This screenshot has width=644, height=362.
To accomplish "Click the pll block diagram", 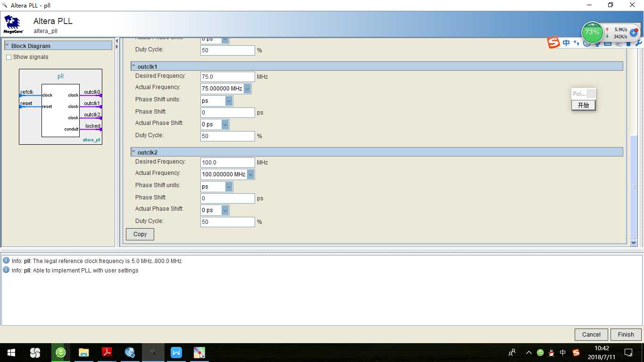I will pos(60,107).
